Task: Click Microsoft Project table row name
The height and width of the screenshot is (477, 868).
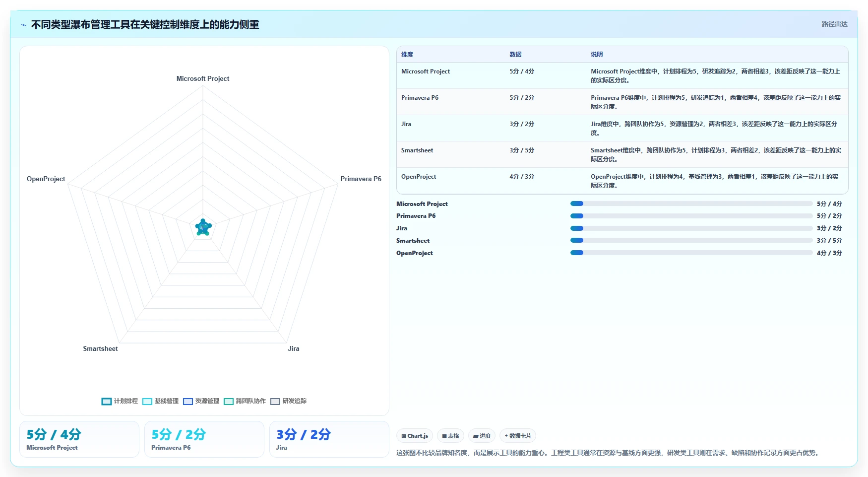Action: [x=426, y=71]
